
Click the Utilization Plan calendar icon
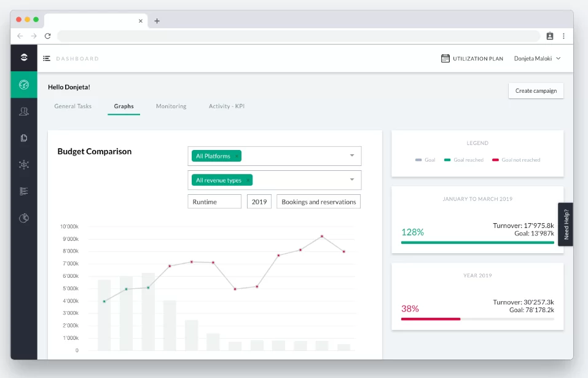(445, 58)
